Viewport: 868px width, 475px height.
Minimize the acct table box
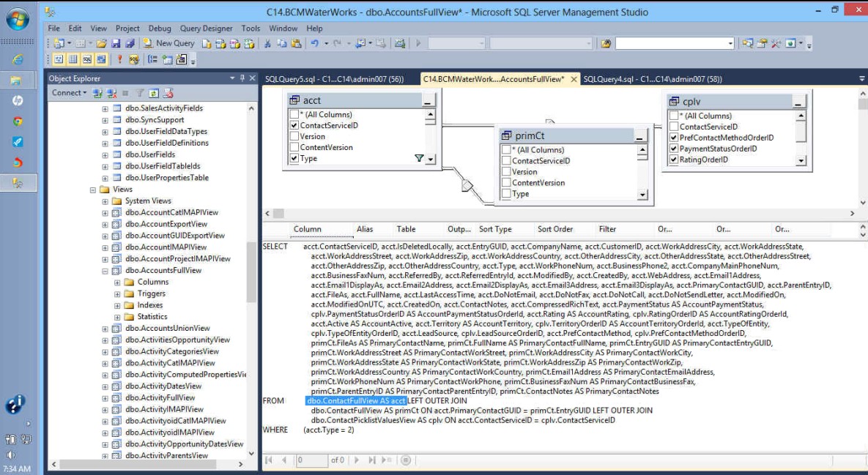pyautogui.click(x=427, y=101)
